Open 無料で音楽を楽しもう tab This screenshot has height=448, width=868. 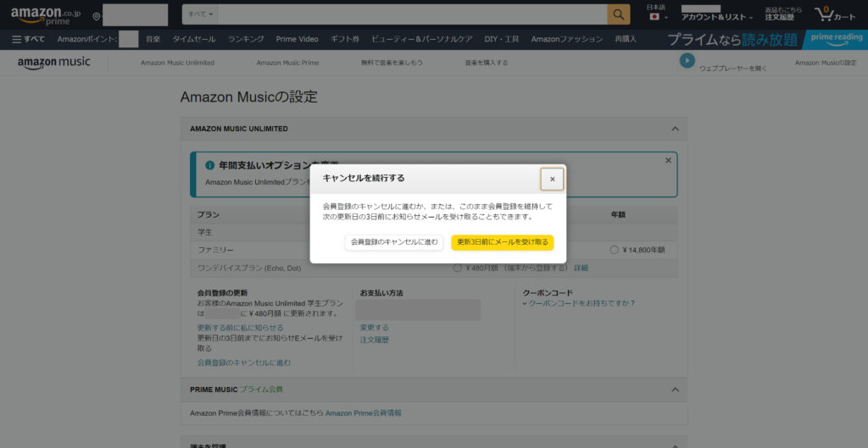click(392, 63)
